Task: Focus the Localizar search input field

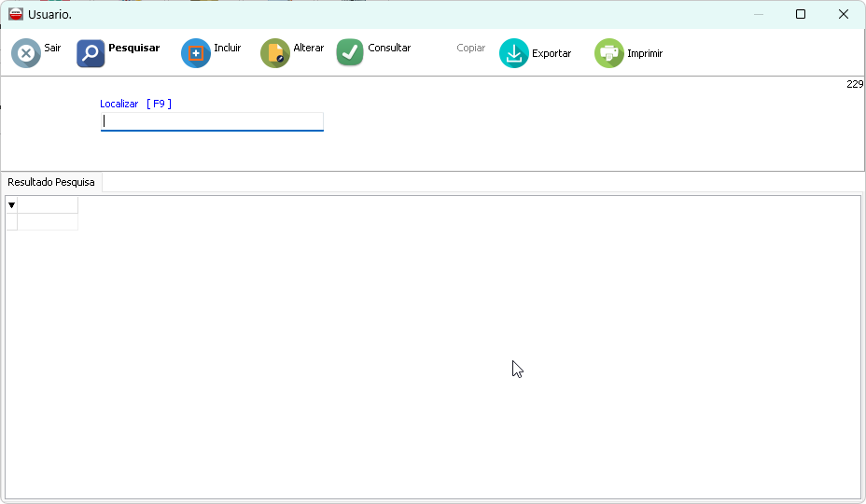Action: (212, 121)
